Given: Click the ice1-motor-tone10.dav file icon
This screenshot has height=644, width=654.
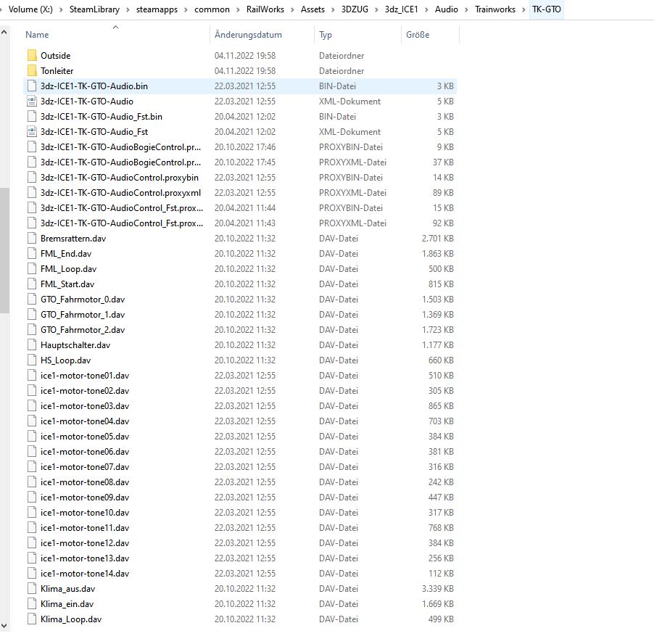Looking at the screenshot, I should click(32, 513).
